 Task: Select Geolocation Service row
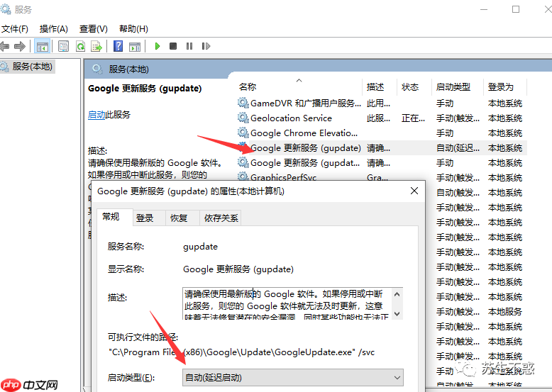coord(382,118)
